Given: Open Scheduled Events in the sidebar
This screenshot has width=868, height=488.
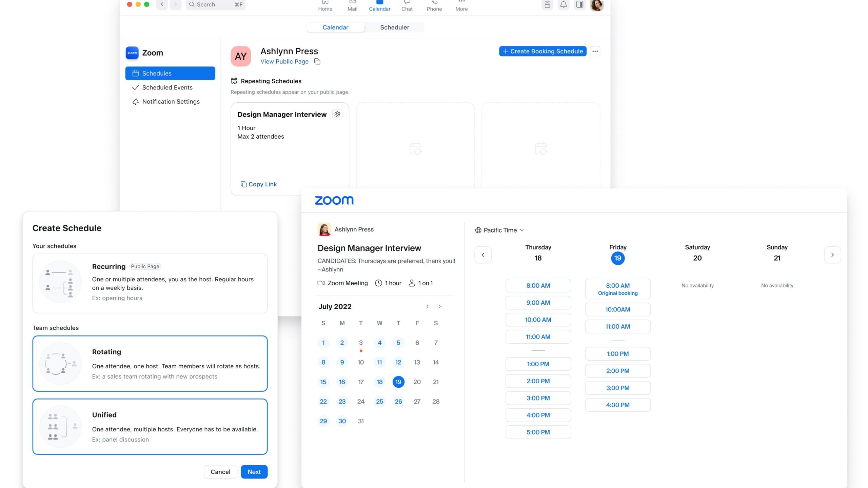Looking at the screenshot, I should [167, 87].
